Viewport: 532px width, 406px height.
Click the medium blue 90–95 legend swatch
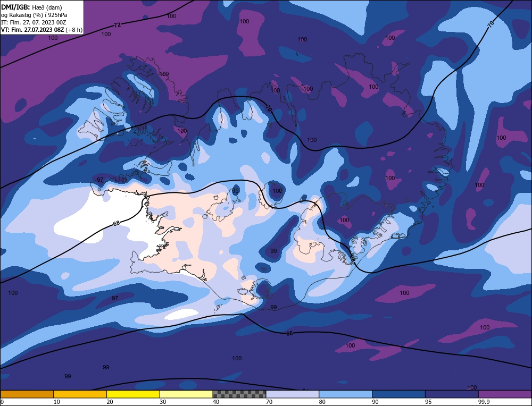click(x=398, y=394)
